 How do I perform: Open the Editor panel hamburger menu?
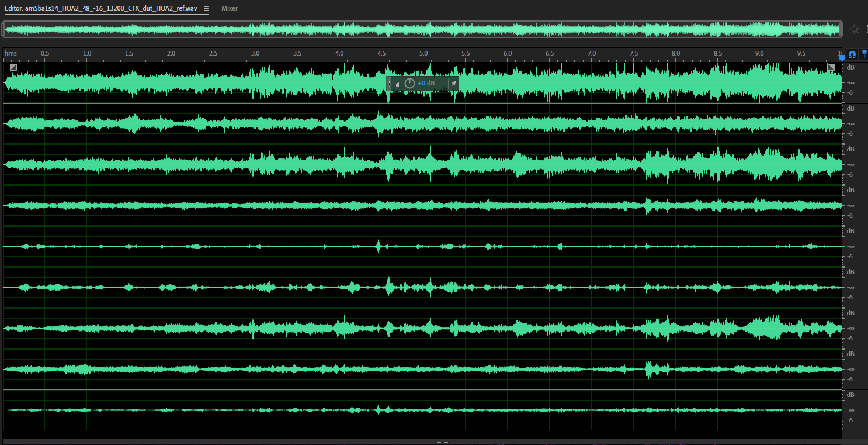tap(206, 9)
